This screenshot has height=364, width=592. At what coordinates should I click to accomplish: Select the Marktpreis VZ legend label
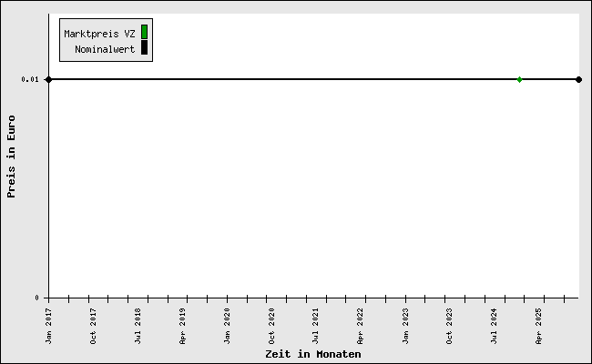pyautogui.click(x=99, y=34)
